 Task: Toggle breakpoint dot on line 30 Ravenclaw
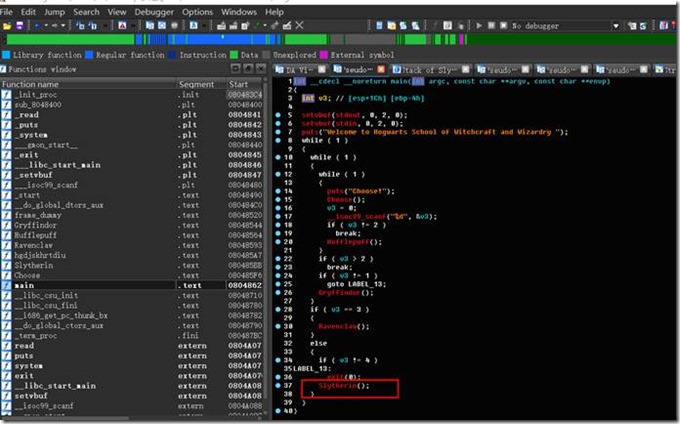[x=278, y=326]
